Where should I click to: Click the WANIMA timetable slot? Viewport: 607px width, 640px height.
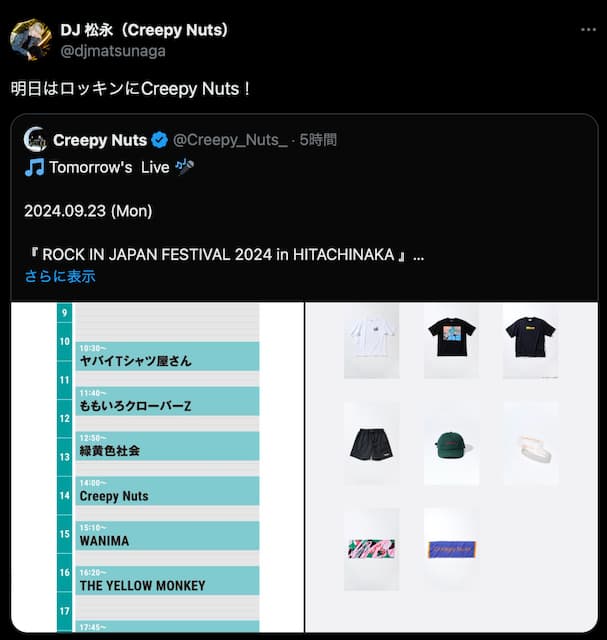[167, 536]
